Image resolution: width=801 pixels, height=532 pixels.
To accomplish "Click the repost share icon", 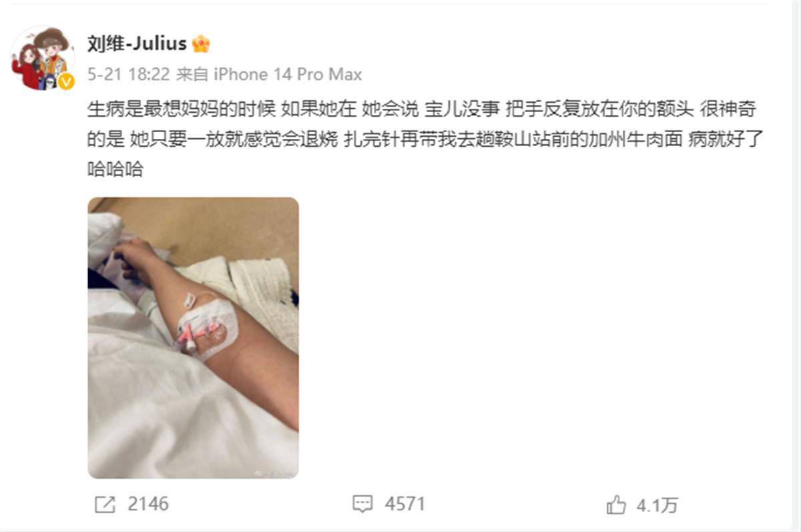I will [105, 505].
